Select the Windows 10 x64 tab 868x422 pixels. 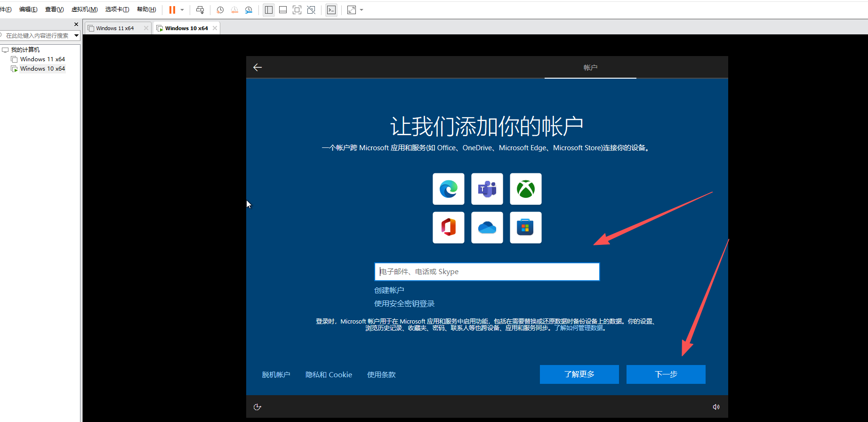pos(186,28)
